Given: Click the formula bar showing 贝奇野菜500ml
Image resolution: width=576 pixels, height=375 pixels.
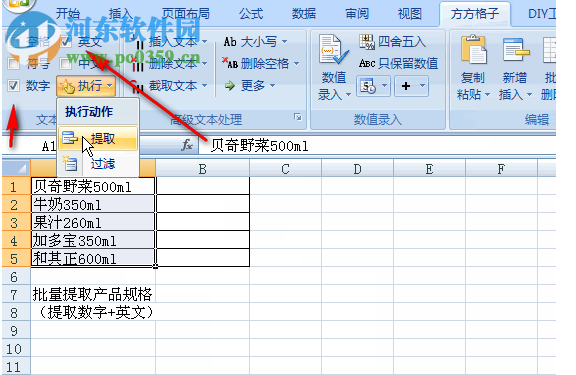Looking at the screenshot, I should tap(377, 146).
